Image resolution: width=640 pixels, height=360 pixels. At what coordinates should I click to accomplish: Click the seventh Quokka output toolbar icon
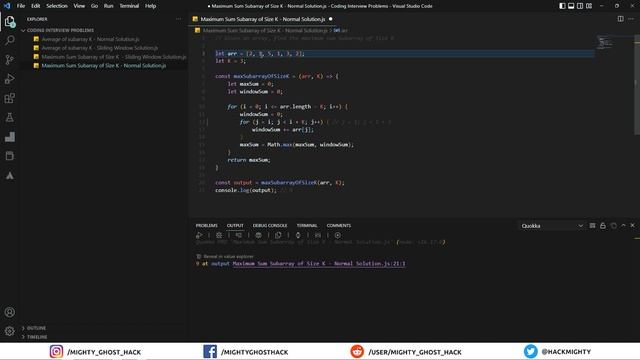point(318,235)
